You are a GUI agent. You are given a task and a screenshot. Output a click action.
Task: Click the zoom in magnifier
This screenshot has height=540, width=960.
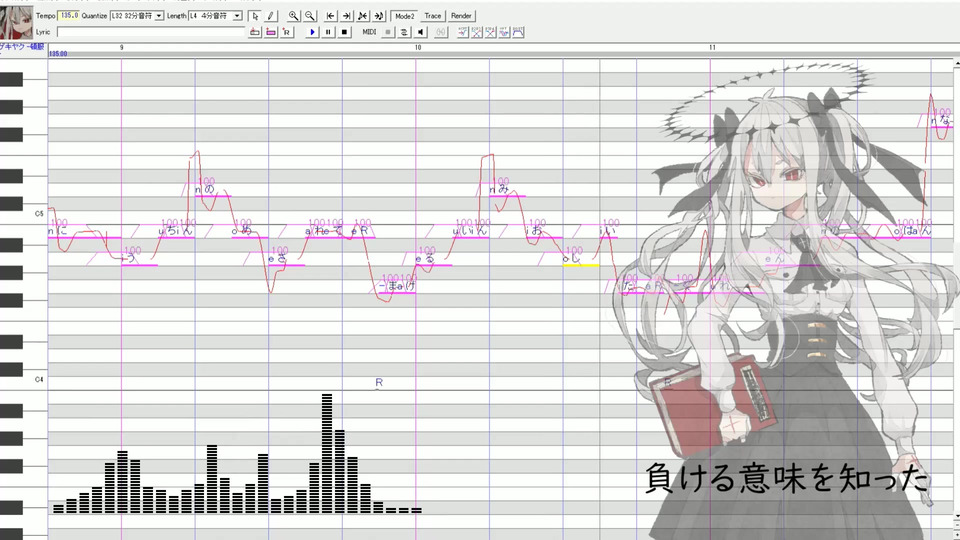294,16
